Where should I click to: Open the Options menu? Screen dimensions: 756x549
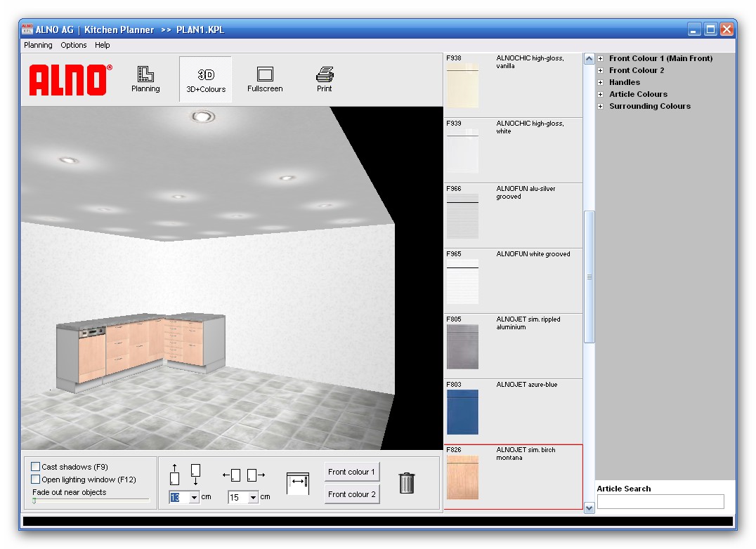[x=73, y=45]
